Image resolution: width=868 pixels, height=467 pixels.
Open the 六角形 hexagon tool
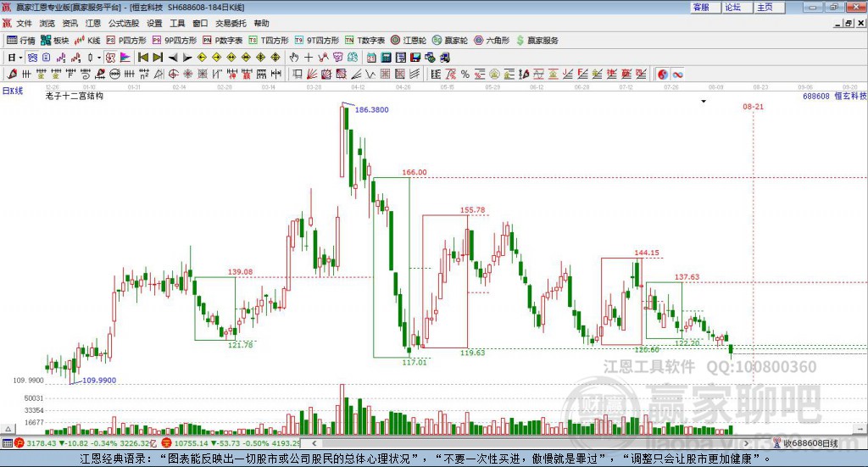492,41
